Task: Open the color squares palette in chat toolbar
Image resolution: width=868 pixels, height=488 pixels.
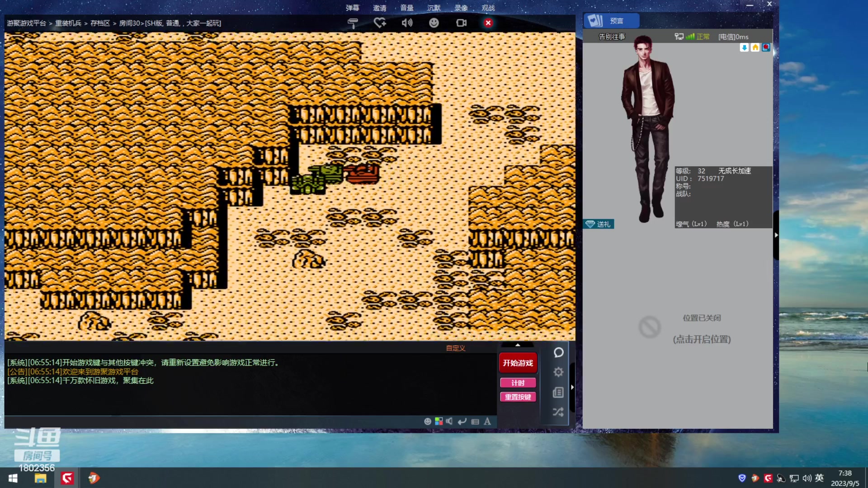Action: (x=439, y=422)
